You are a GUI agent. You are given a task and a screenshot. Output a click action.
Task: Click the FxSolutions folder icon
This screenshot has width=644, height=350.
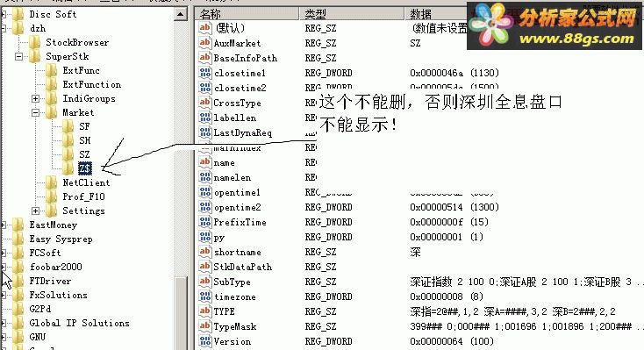tap(18, 295)
